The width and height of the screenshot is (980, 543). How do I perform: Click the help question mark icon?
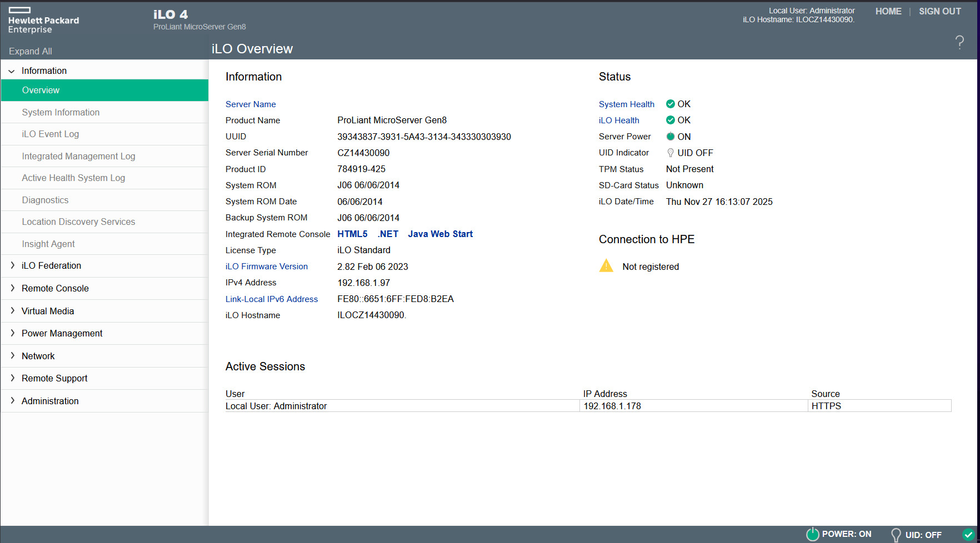(959, 42)
